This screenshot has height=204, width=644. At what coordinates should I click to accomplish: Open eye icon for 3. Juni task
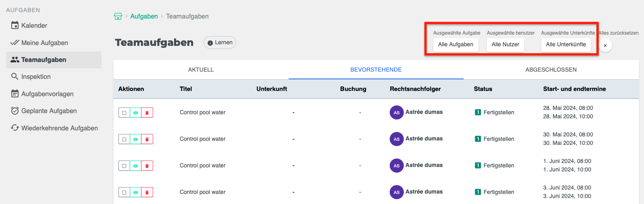136,192
